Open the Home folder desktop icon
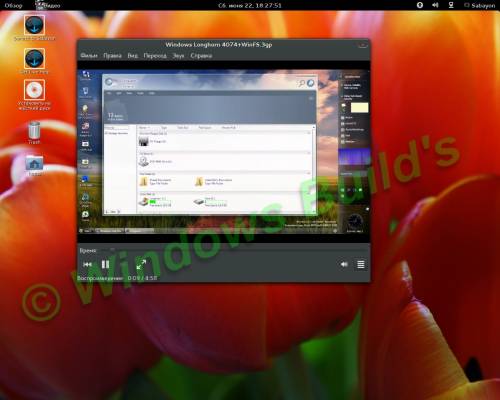Image resolution: width=500 pixels, height=400 pixels. [x=34, y=164]
